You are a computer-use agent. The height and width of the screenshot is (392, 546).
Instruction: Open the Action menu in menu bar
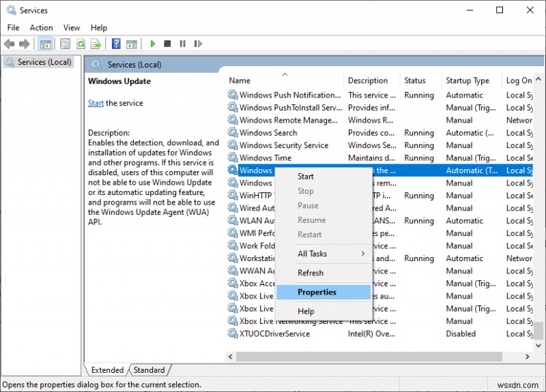coord(41,28)
